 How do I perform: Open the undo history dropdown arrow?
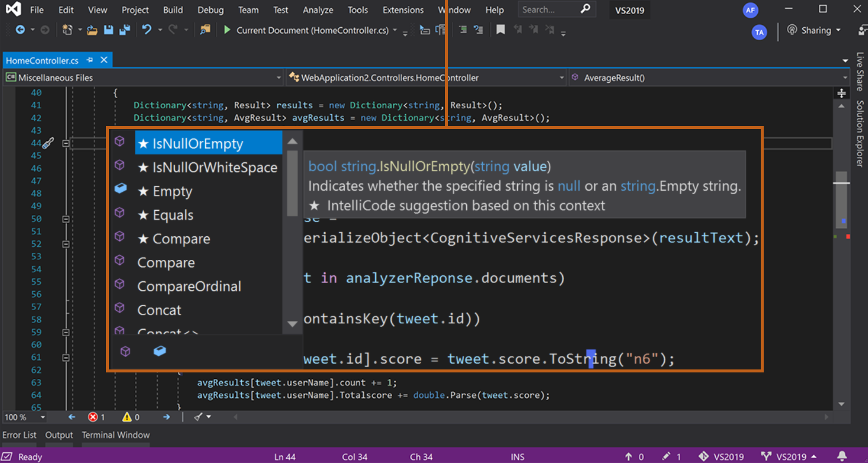point(159,30)
